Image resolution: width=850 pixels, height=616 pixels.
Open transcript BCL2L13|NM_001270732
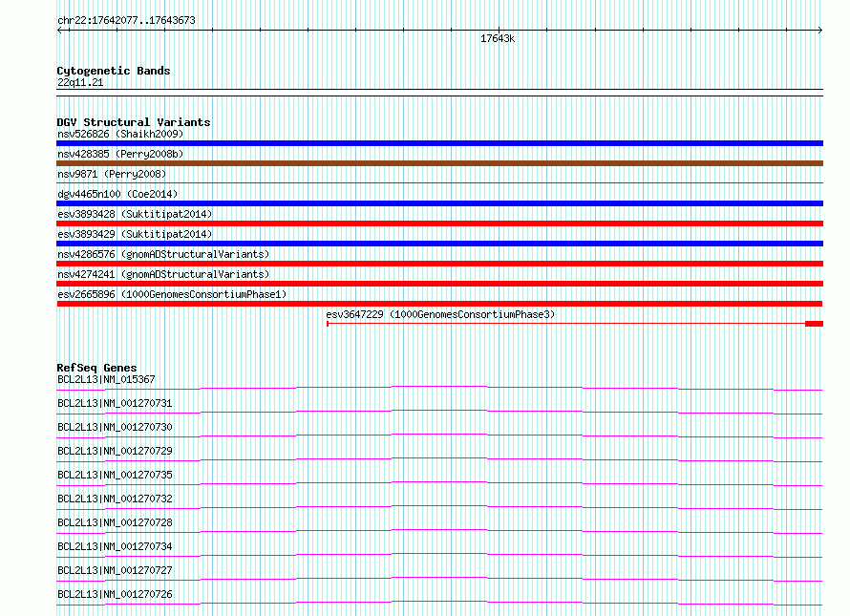pyautogui.click(x=115, y=499)
